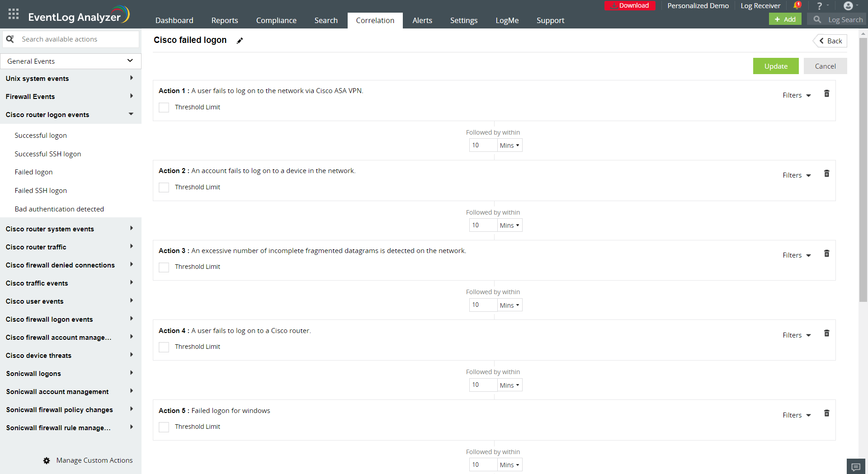Click the Update button

coord(776,66)
